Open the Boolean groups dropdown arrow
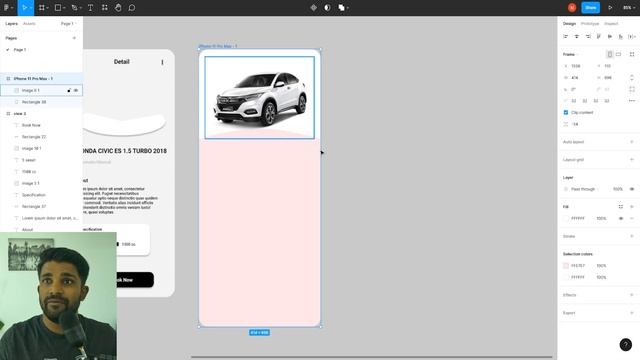640x360 pixels. tap(348, 8)
